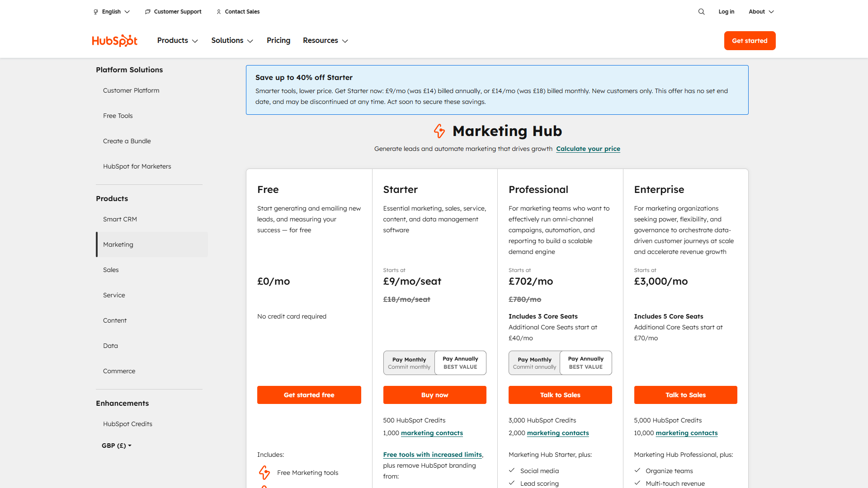Click Talk to Sales on Enterprise plan
This screenshot has height=488, width=868.
point(685,395)
